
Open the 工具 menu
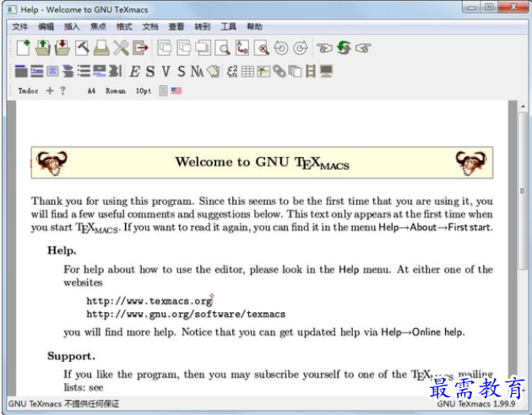coord(228,26)
